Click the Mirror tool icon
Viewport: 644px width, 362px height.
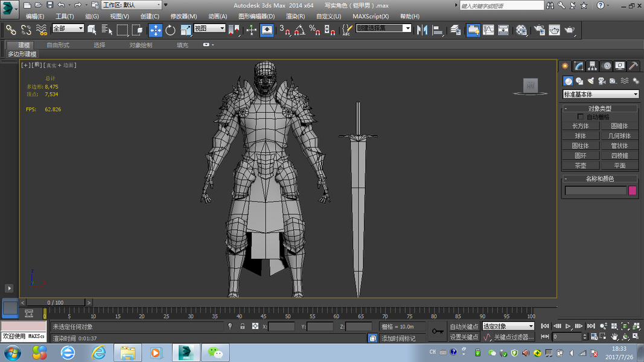[x=422, y=30]
